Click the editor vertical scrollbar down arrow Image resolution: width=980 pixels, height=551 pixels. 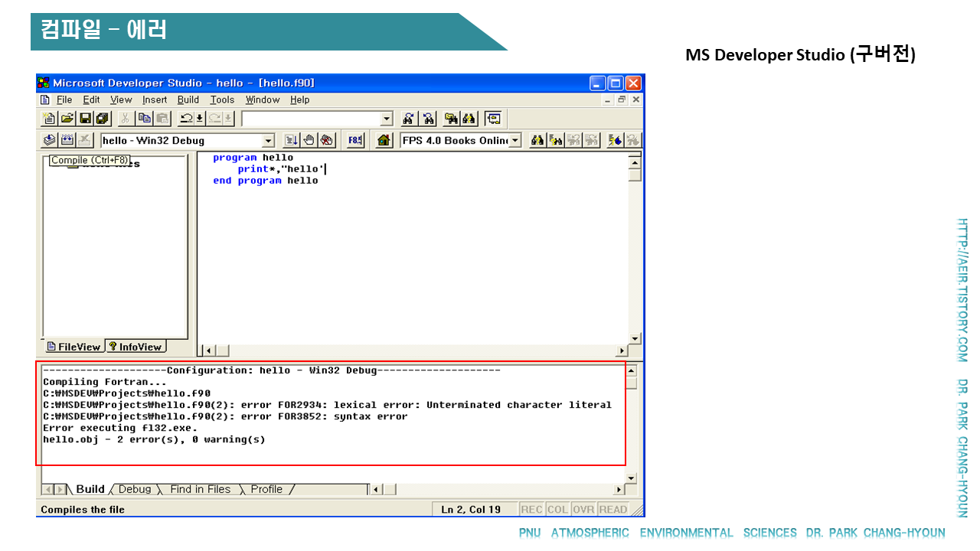(x=635, y=338)
